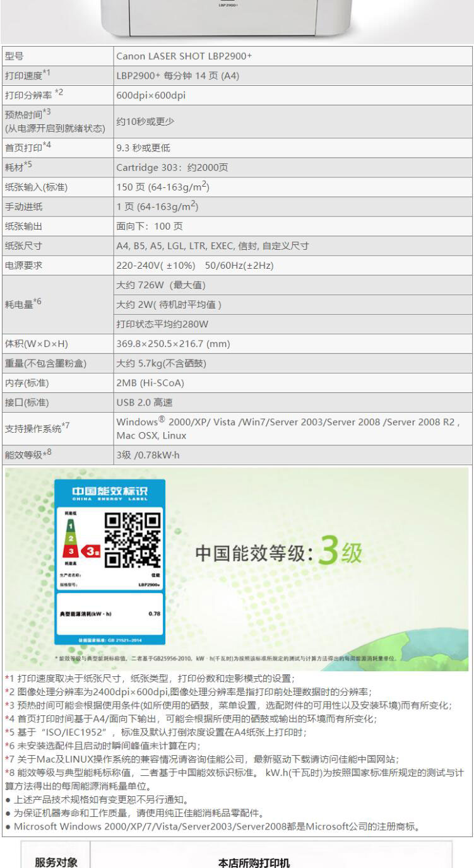Click the '预热时间*3' label
This screenshot has height=868, width=474.
click(x=28, y=114)
